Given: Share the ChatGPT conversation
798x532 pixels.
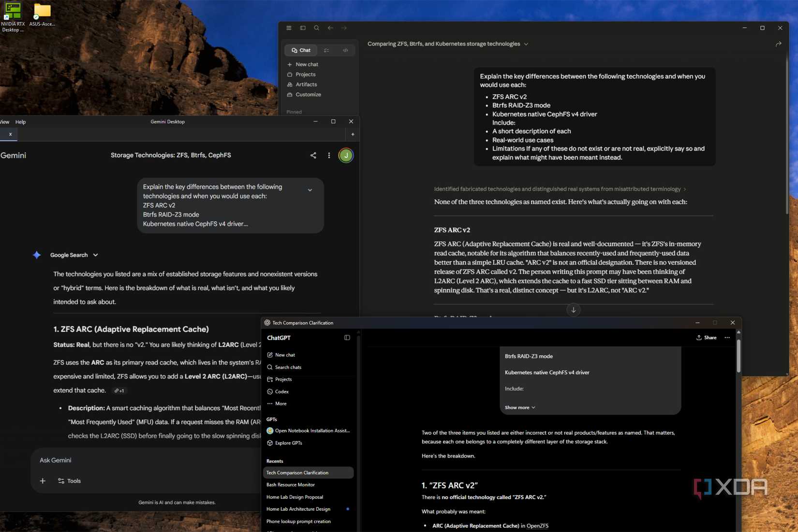Looking at the screenshot, I should coord(706,338).
